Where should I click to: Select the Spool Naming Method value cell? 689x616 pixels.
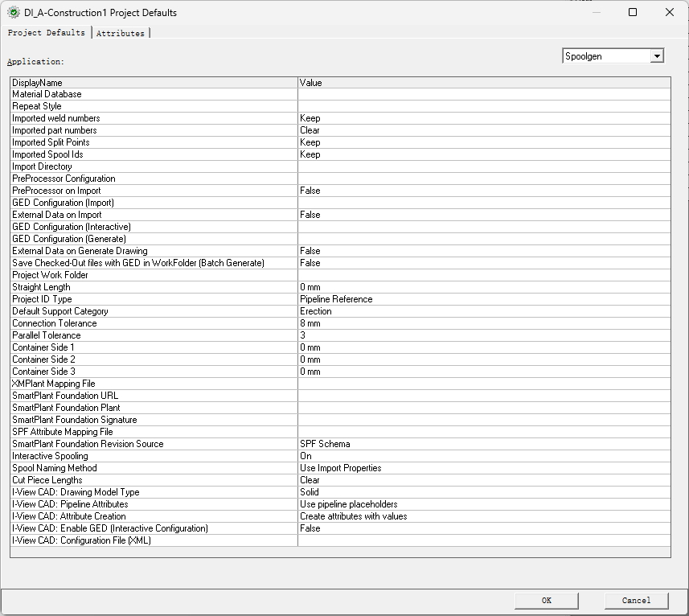coord(482,468)
